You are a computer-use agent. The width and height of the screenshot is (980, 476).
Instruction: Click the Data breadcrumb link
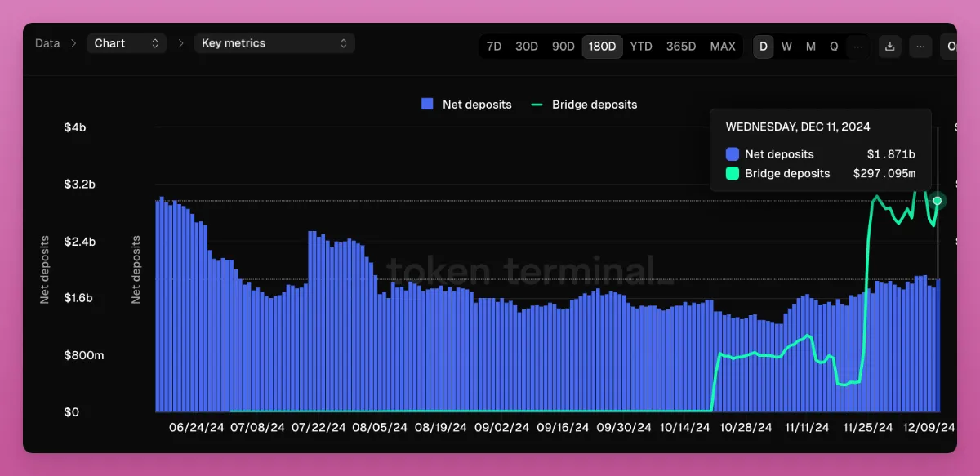point(47,43)
